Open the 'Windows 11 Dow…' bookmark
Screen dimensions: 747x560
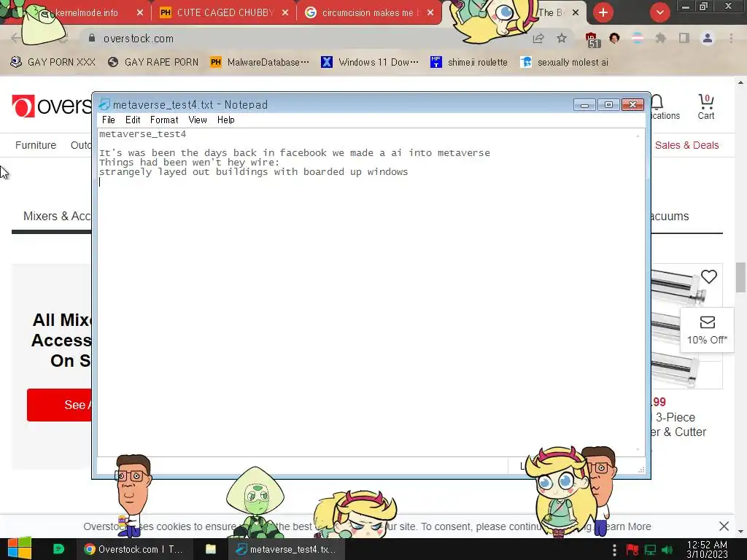tap(370, 63)
